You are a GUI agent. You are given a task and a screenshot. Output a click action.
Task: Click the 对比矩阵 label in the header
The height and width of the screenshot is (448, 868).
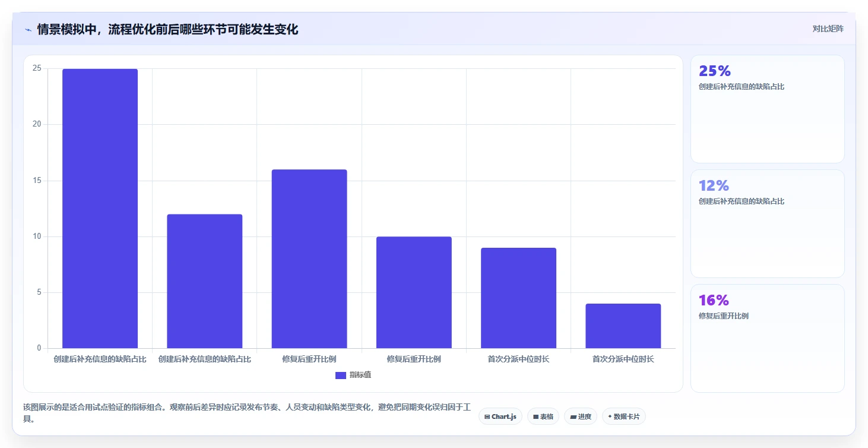828,29
